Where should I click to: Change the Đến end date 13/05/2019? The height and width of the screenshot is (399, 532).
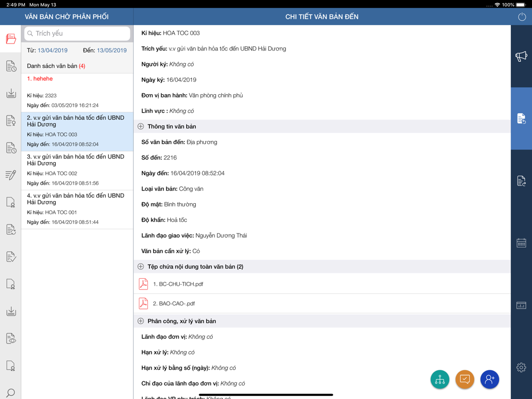tap(112, 50)
